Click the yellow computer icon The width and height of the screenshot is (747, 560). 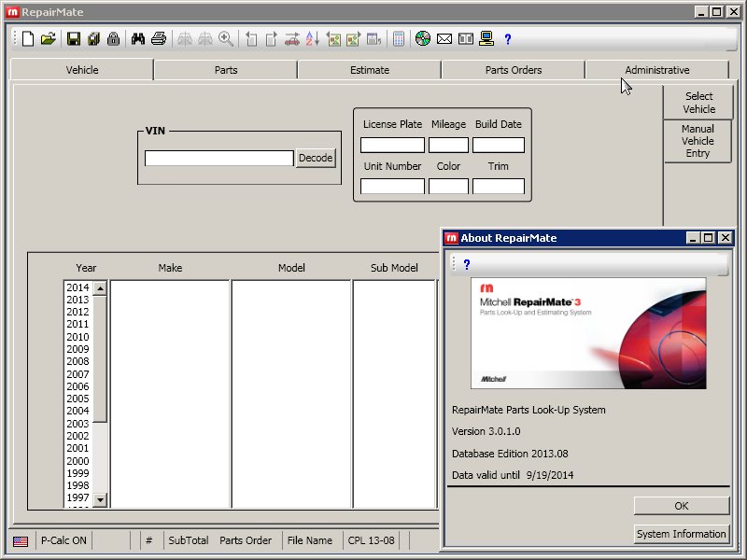(486, 38)
